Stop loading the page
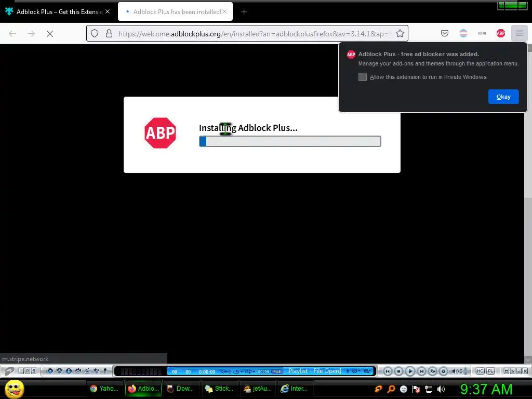The height and width of the screenshot is (399, 532). pyautogui.click(x=50, y=34)
